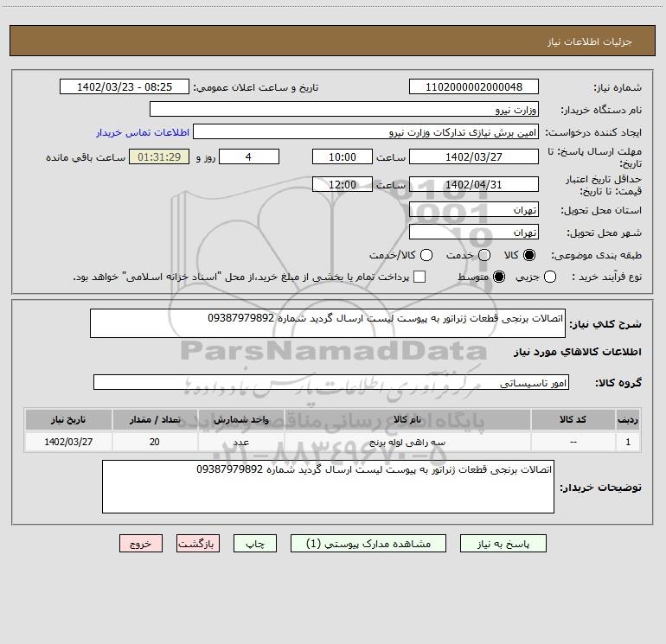This screenshot has height=644, width=666.
Task: Click the واحد شمارش column header
Action: point(240,419)
